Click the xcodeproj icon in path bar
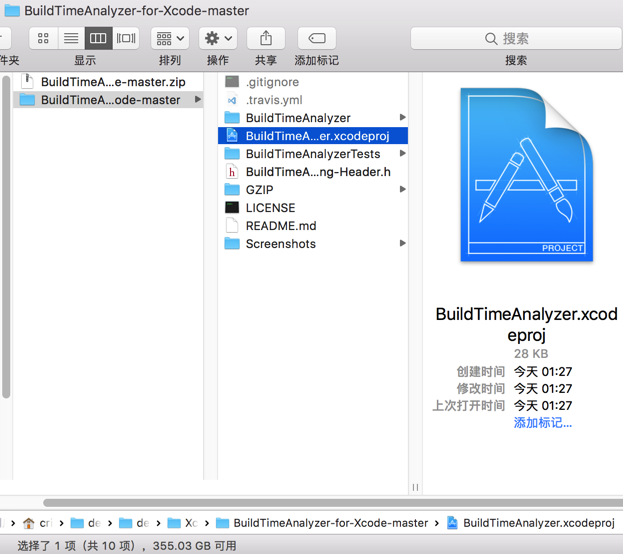The width and height of the screenshot is (623, 554). [x=452, y=523]
